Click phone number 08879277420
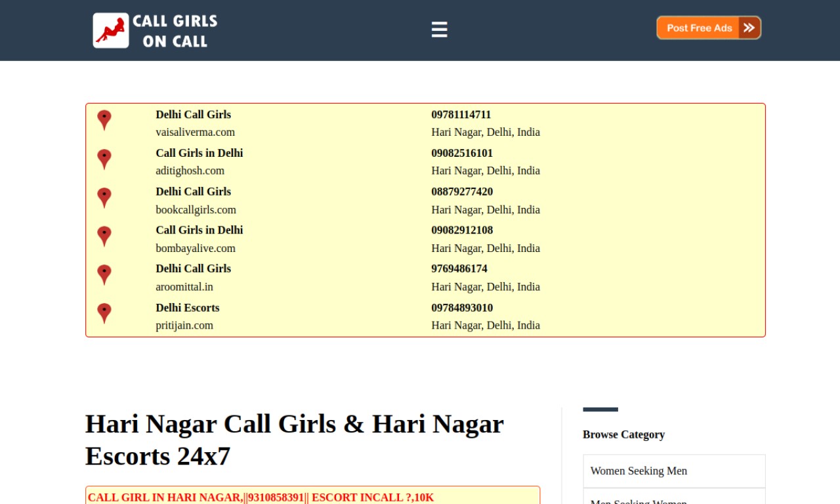Image resolution: width=840 pixels, height=504 pixels. point(462,192)
